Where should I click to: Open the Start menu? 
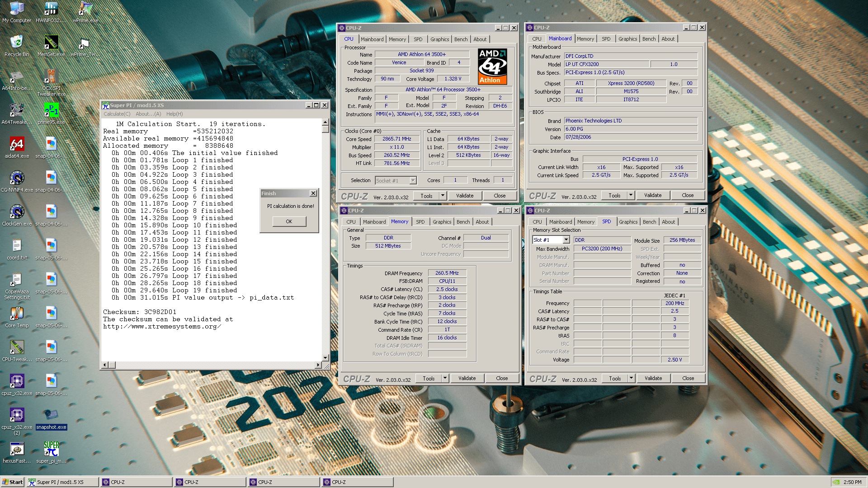pos(13,482)
